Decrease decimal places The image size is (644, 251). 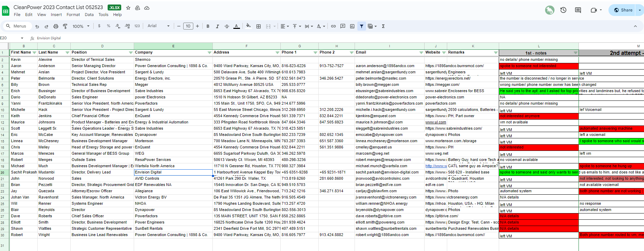point(118,26)
